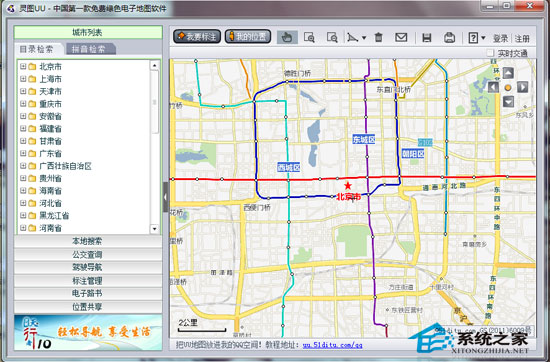Open the uu.51ditu.com/qq tutorial link
Viewport: 550px width, 362px height.
[332, 345]
